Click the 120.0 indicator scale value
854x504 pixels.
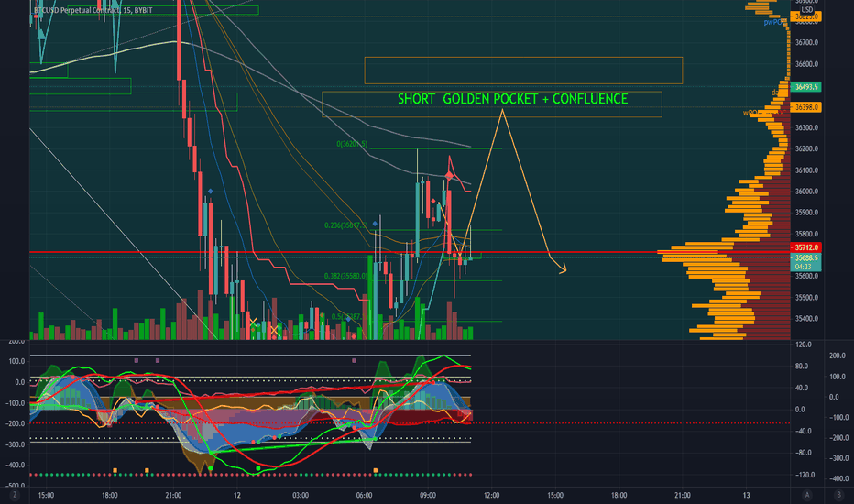pyautogui.click(x=804, y=345)
